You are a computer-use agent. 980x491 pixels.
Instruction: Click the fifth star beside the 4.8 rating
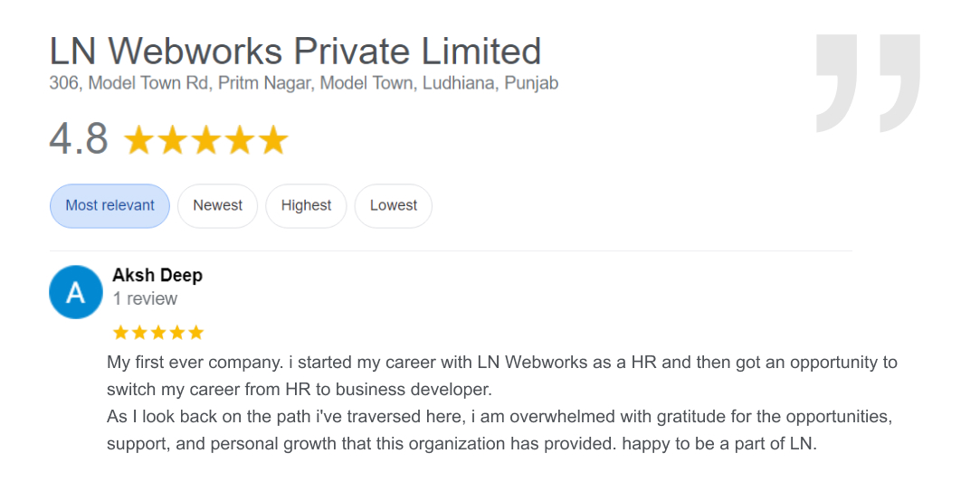pos(272,141)
